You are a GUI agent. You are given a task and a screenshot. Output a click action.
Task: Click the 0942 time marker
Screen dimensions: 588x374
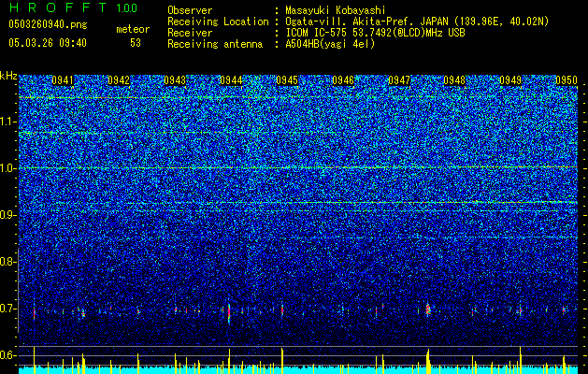point(119,80)
